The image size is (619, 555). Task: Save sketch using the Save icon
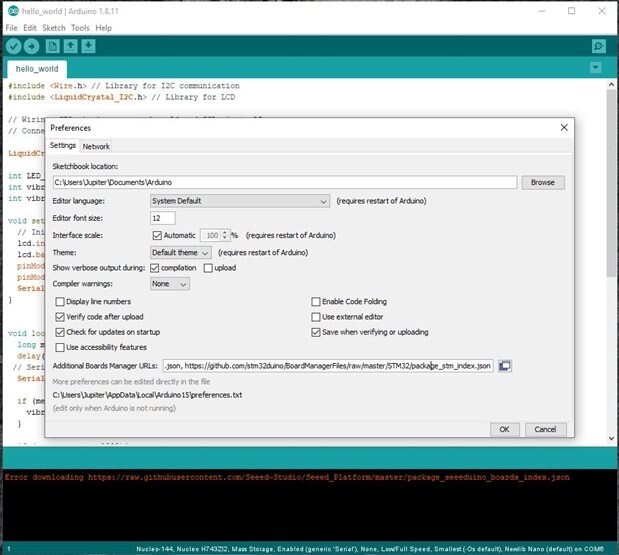pyautogui.click(x=88, y=46)
